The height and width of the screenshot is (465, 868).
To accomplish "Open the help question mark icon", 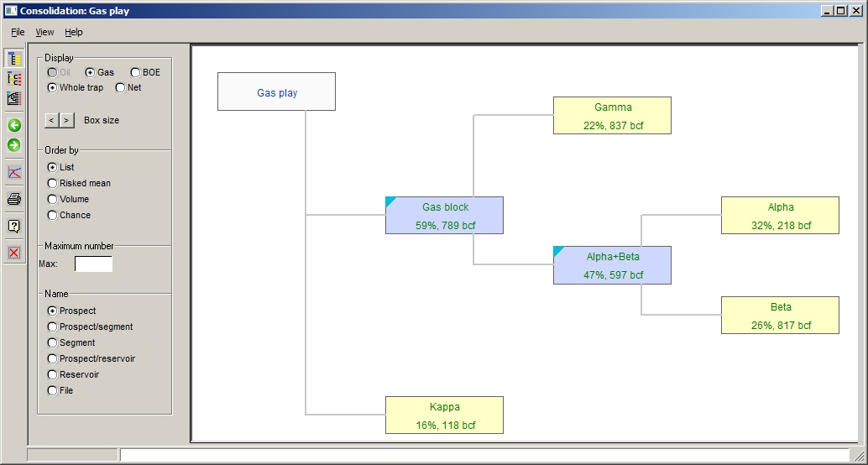I will pyautogui.click(x=14, y=227).
